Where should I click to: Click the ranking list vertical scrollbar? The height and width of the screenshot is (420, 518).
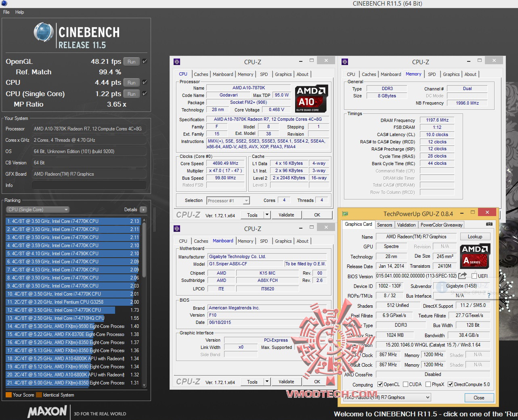click(x=144, y=302)
